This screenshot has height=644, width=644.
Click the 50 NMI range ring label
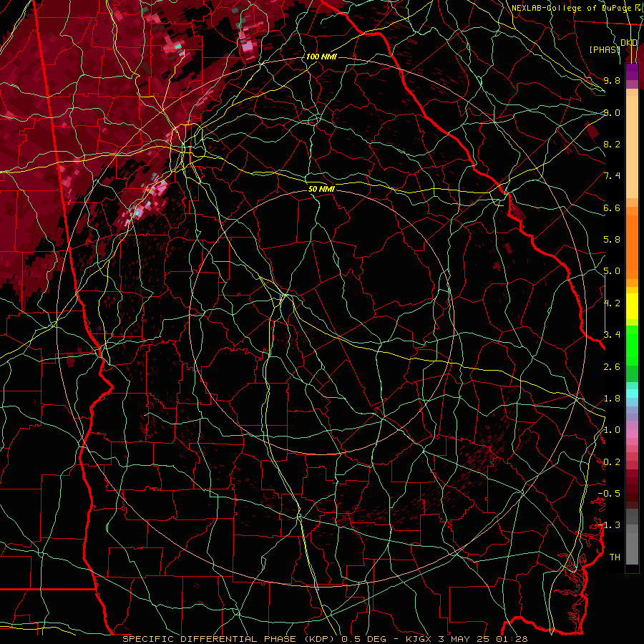(321, 189)
